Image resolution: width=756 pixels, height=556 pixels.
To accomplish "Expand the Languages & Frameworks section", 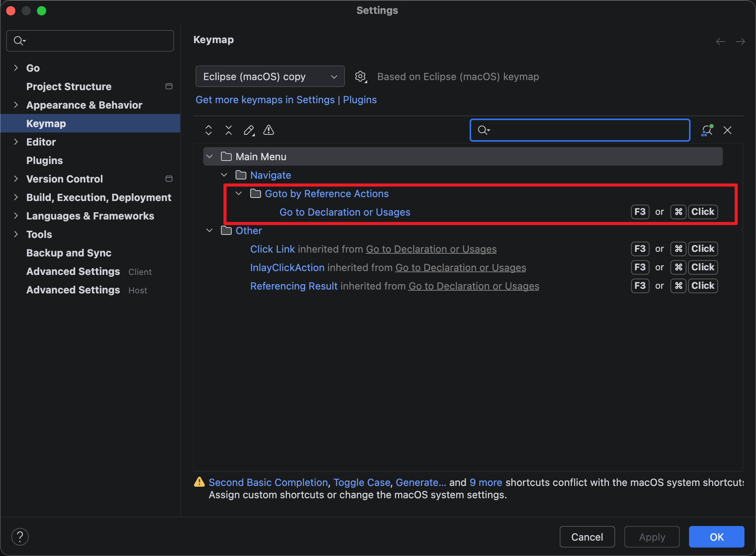I will click(16, 216).
